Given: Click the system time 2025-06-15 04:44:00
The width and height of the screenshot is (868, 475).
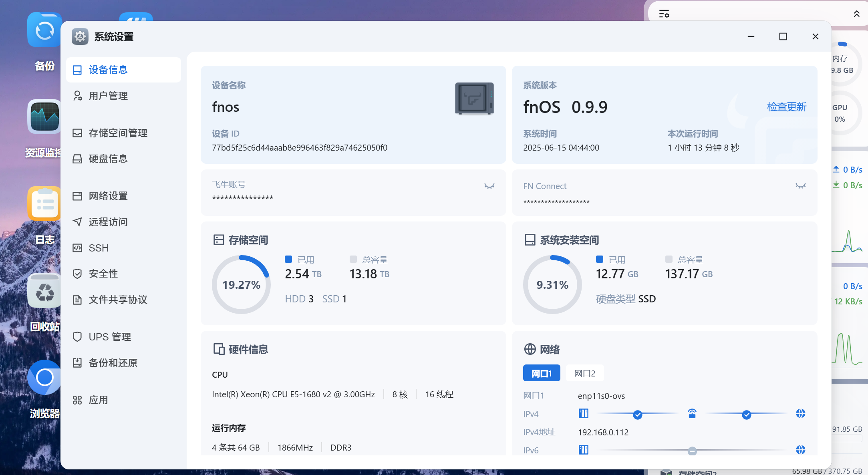Looking at the screenshot, I should coord(561,148).
